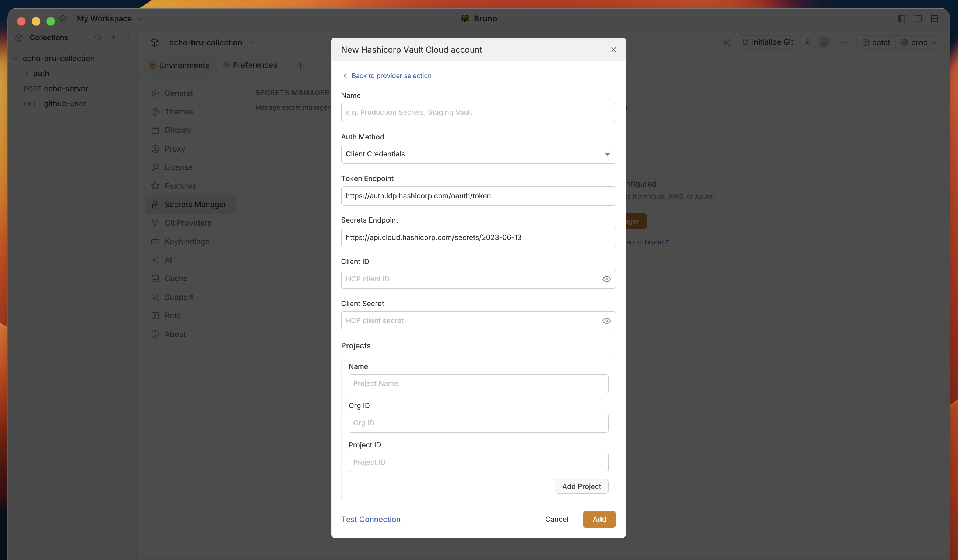This screenshot has width=958, height=560.
Task: Reveal the Client Secret with eye icon
Action: tap(606, 320)
